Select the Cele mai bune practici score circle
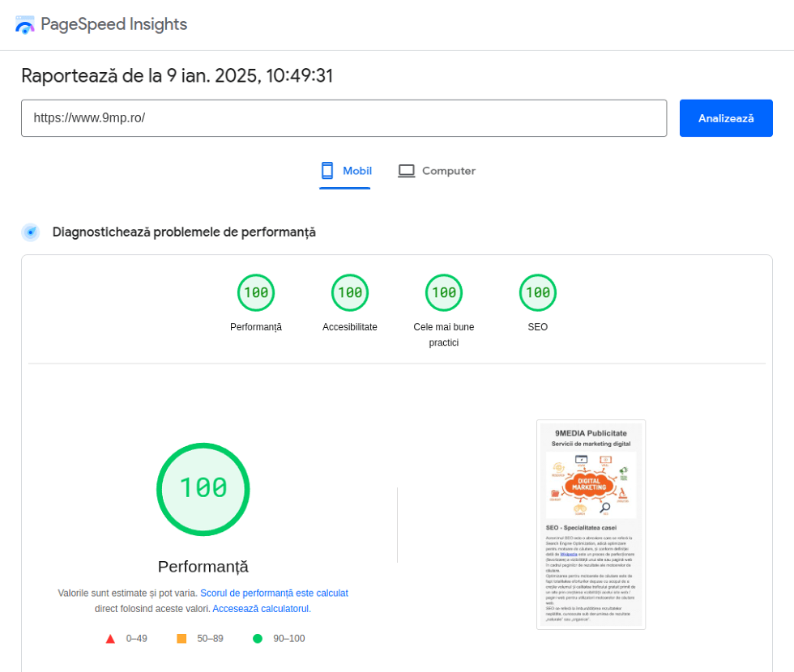794x672 pixels. point(444,292)
